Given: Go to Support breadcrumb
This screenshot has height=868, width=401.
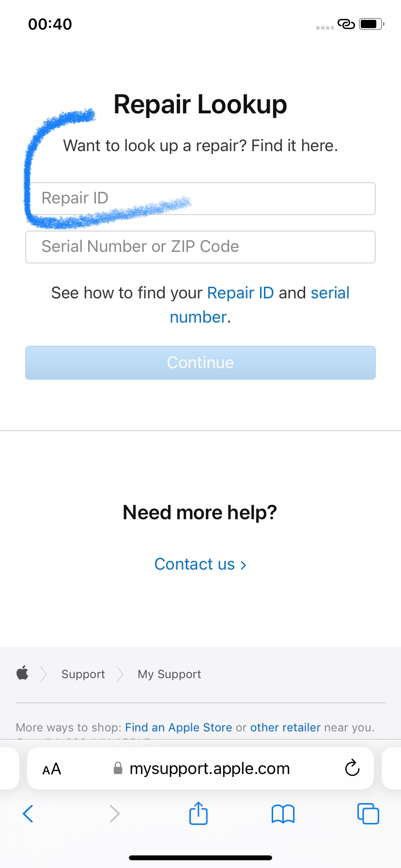Looking at the screenshot, I should 83,674.
